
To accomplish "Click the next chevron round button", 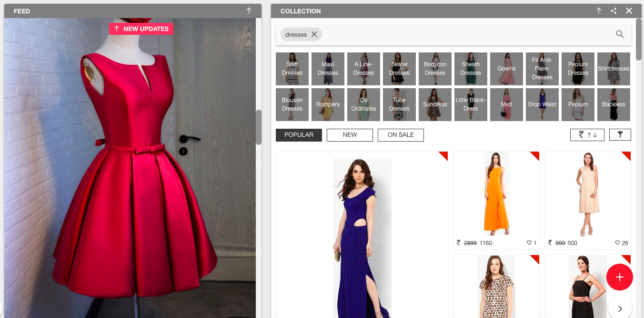I will point(620,308).
